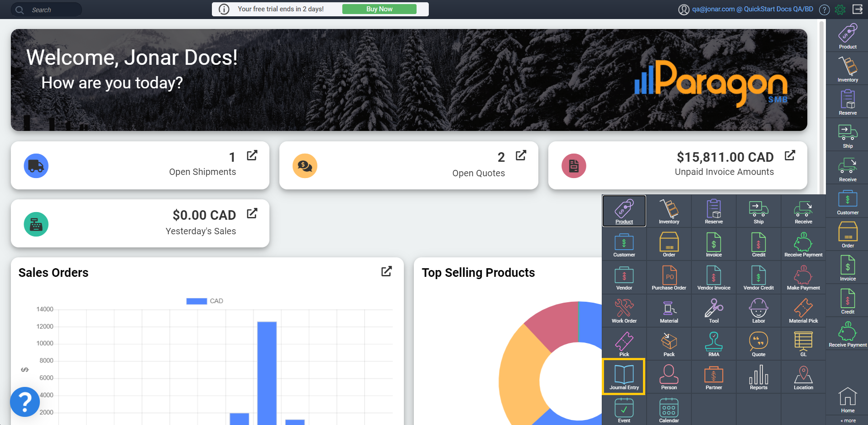Click Product in the right sidebar
Viewport: 868px width, 425px height.
tap(848, 36)
